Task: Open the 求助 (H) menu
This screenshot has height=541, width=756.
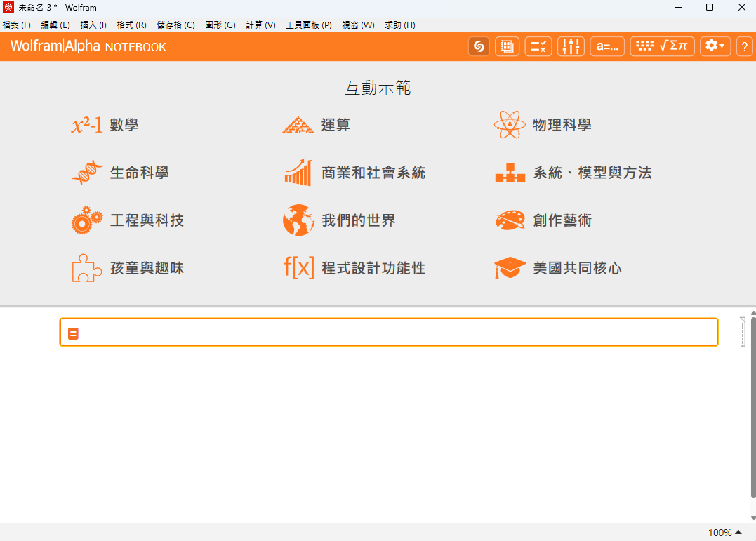Action: (x=400, y=25)
